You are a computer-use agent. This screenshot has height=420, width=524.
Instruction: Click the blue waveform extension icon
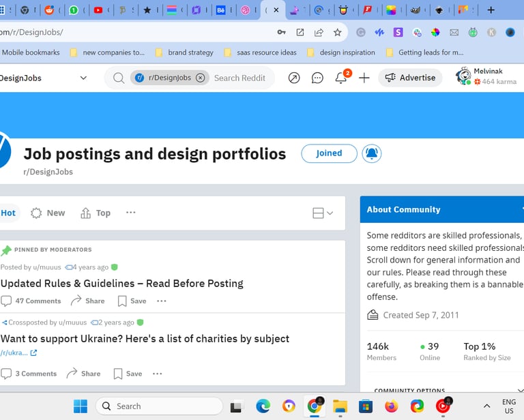coord(379,32)
